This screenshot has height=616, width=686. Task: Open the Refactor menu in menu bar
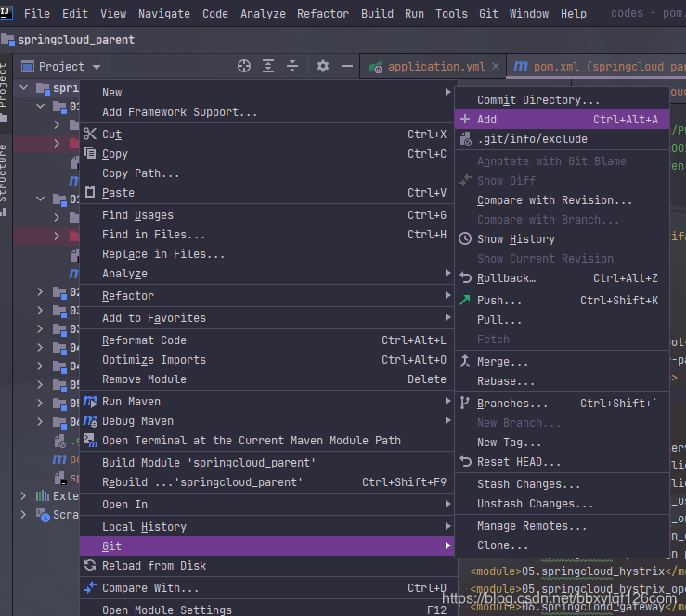point(323,14)
